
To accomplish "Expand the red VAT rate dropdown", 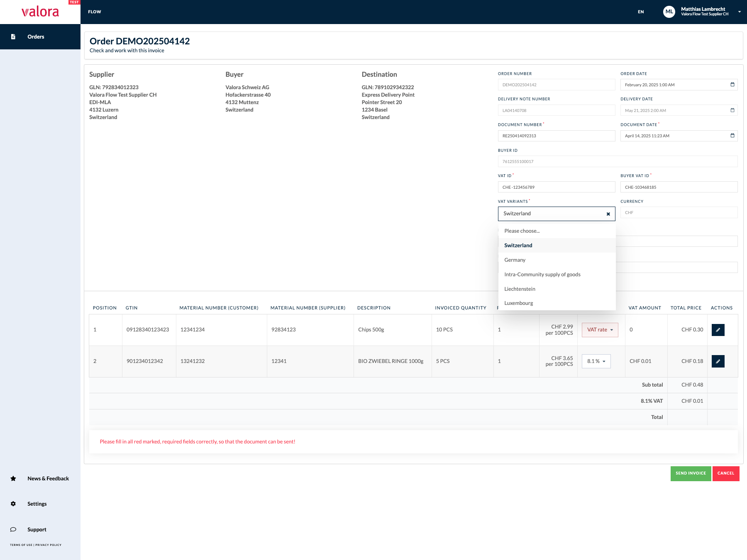I will pos(600,330).
